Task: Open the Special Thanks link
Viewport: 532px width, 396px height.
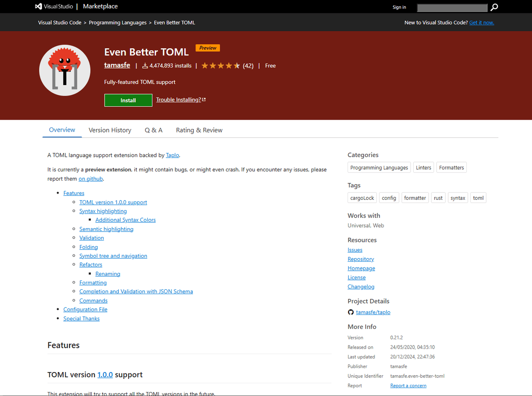Action: click(82, 318)
